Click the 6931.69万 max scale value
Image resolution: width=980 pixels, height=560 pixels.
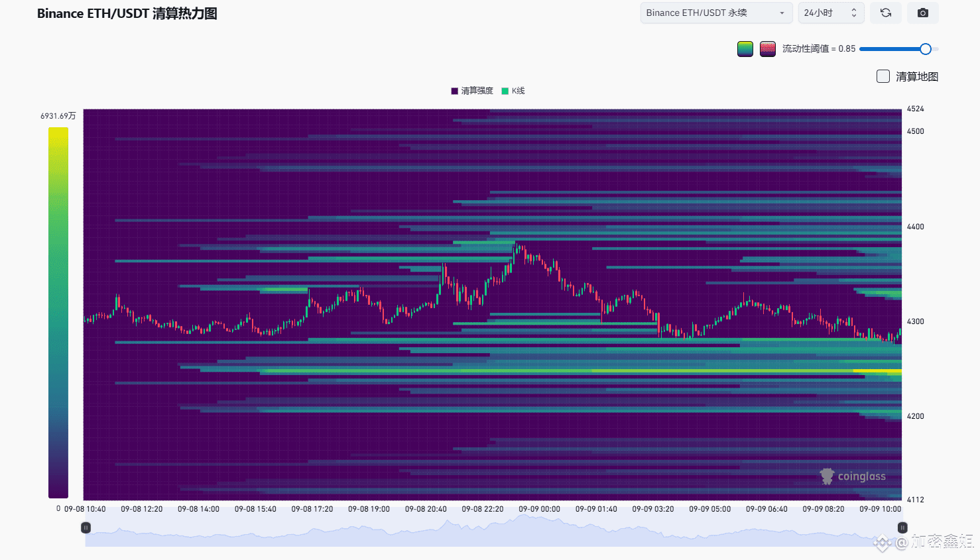coord(58,116)
